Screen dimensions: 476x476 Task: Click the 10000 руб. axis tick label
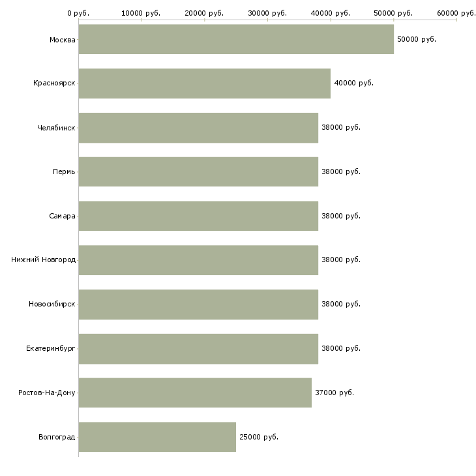pyautogui.click(x=141, y=13)
